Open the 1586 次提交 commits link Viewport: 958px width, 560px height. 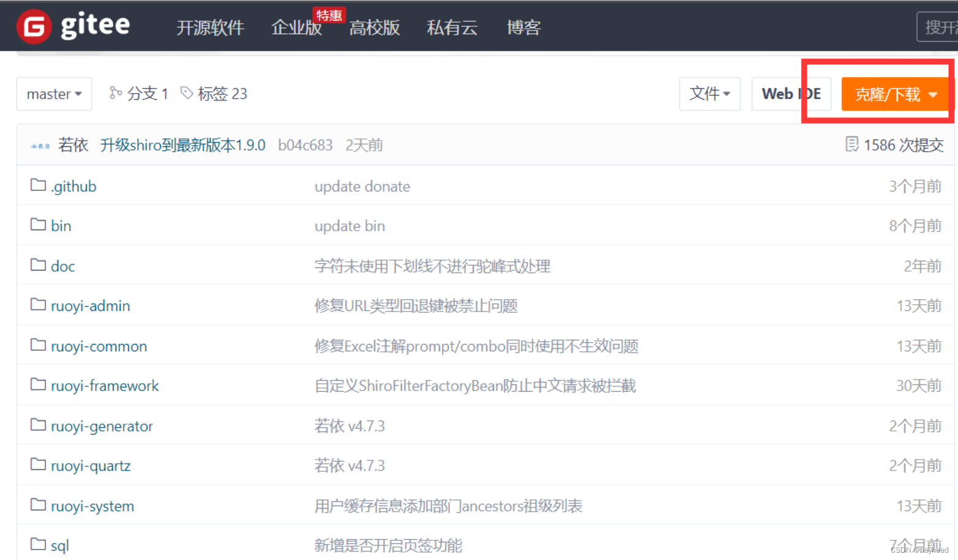pyautogui.click(x=894, y=145)
